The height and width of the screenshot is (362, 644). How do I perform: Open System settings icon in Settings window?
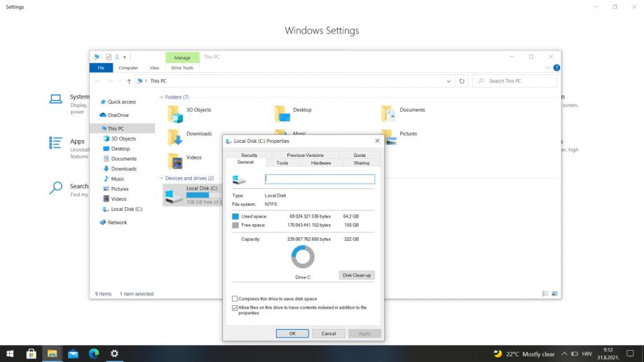(x=56, y=99)
